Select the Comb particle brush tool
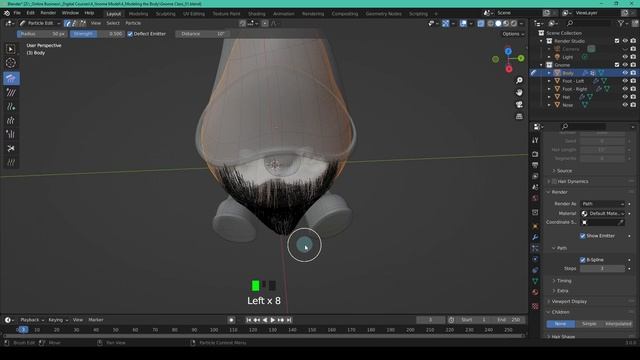 click(x=11, y=78)
